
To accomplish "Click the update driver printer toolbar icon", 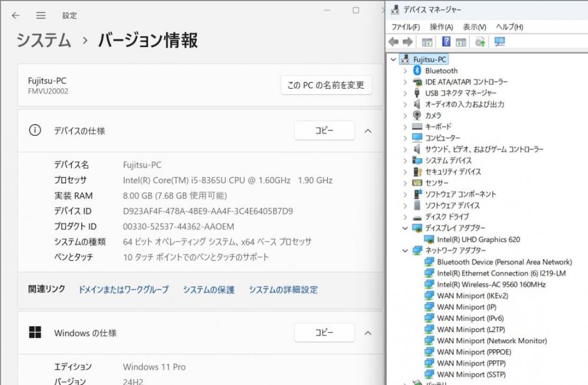I will tap(480, 42).
